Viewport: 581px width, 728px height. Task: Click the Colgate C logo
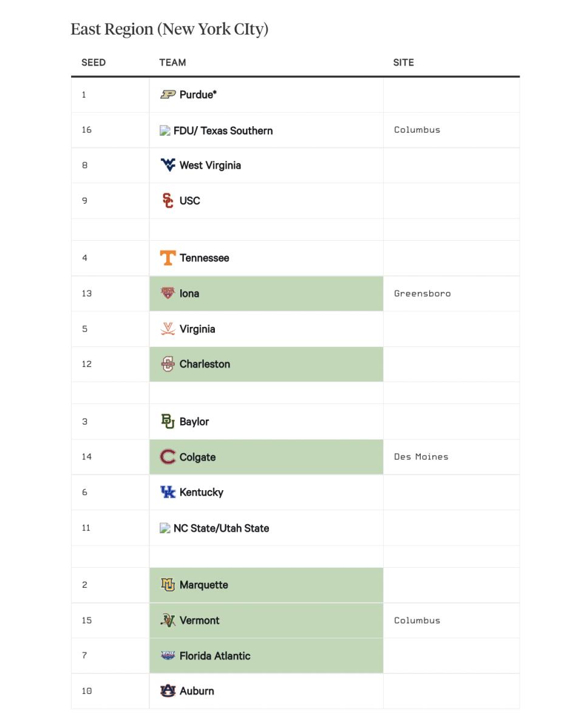point(168,457)
